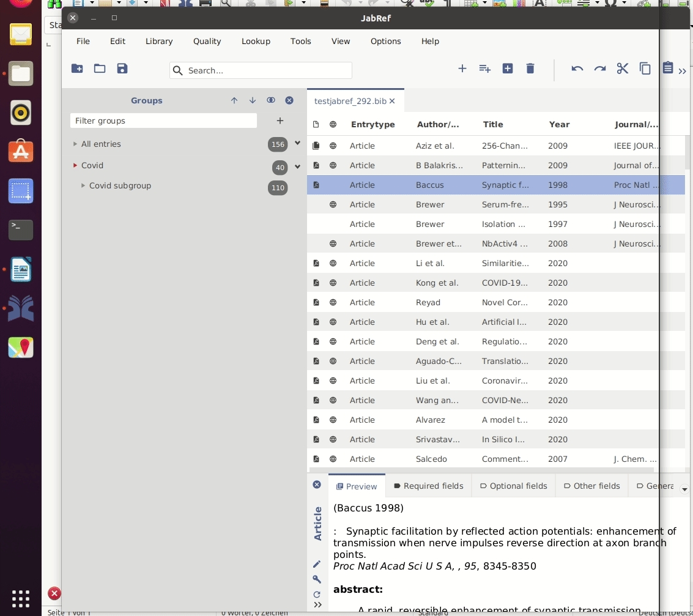
Task: Expand the All entries group
Action: [x=75, y=144]
